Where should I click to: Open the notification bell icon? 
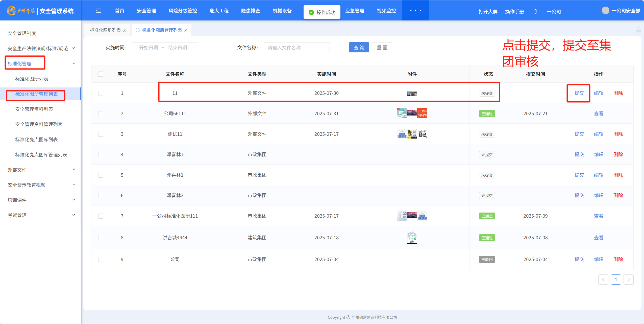point(535,12)
